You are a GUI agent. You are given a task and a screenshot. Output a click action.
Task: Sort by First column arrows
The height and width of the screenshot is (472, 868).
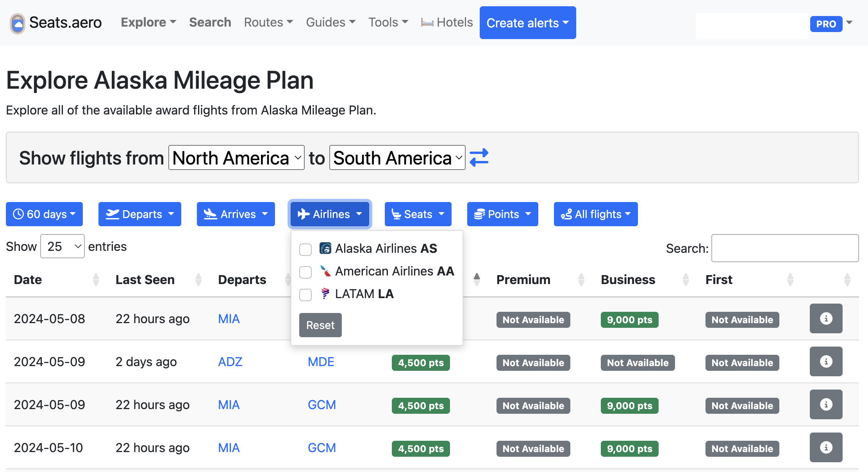pyautogui.click(x=790, y=280)
